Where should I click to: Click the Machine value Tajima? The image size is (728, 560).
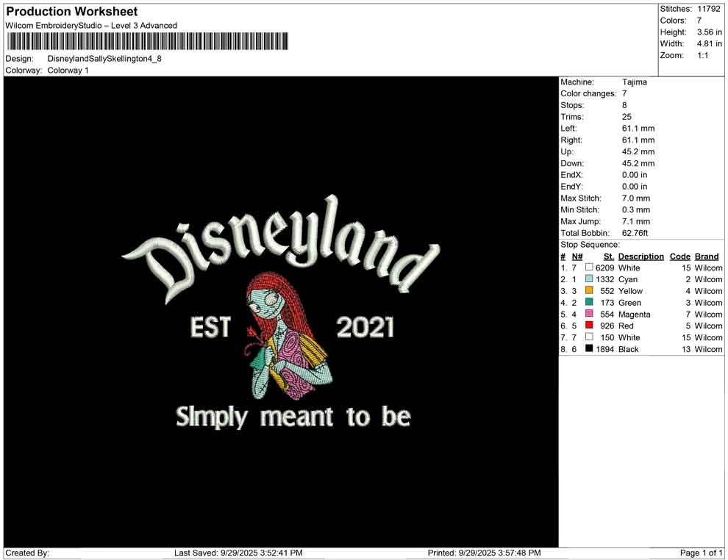pos(634,82)
